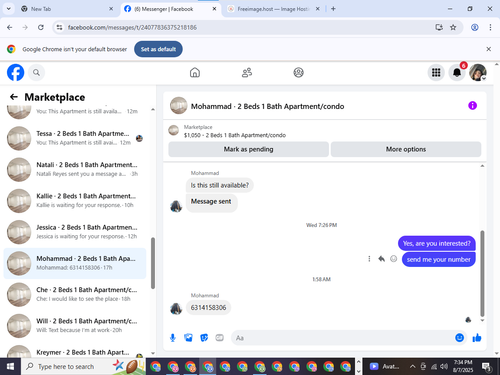
Task: Bookmark this page with the star
Action: click(x=453, y=27)
